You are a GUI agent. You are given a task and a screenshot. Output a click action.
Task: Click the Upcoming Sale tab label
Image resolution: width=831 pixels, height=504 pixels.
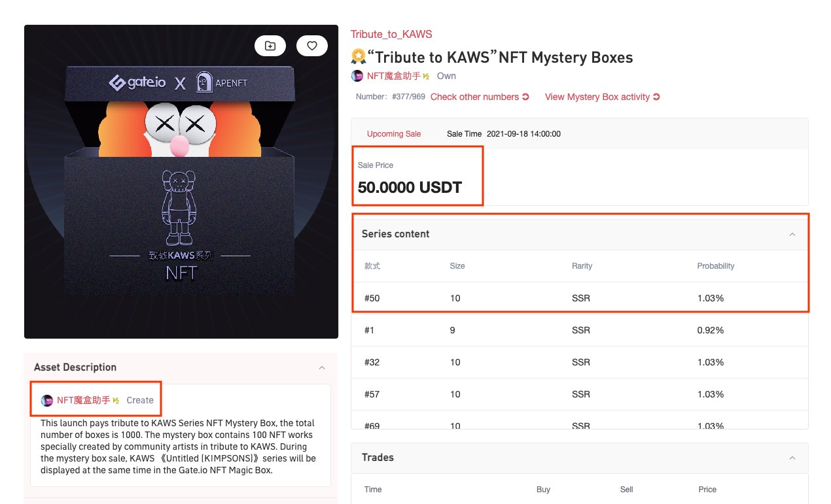[x=394, y=134]
